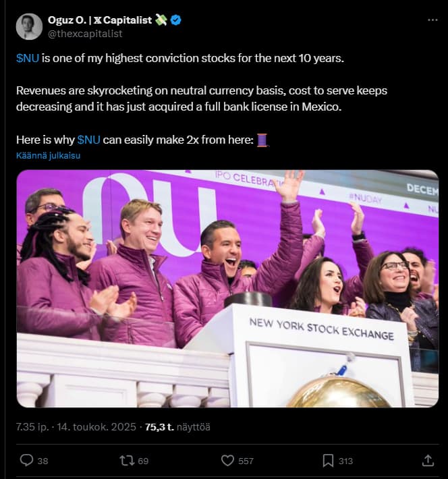Click the money-with-wings emoji in name
448x479 pixels.
[x=161, y=20]
